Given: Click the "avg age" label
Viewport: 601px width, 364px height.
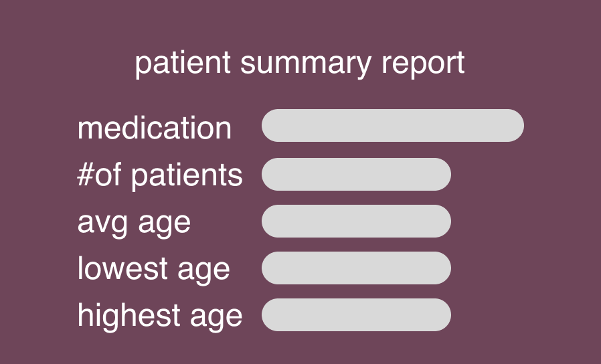Looking at the screenshot, I should [x=134, y=223].
